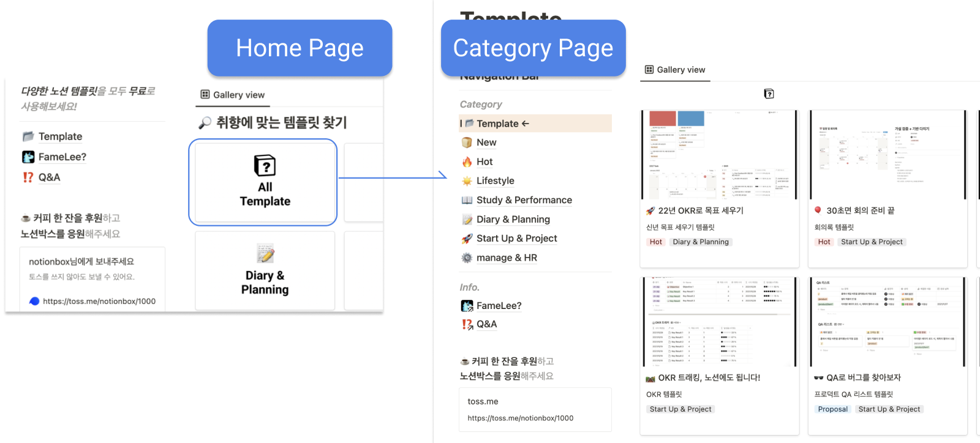Viewport: 980px width, 443px height.
Task: Select the Gallery view tab on Home Page
Action: (x=233, y=95)
